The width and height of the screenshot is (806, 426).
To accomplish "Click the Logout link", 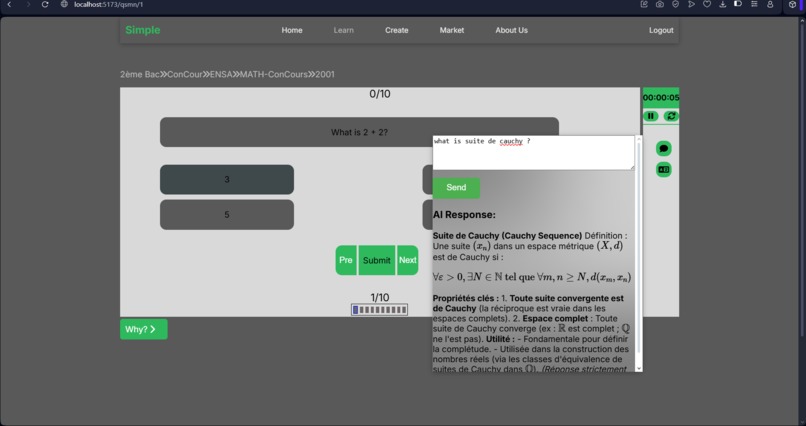I will [x=661, y=30].
